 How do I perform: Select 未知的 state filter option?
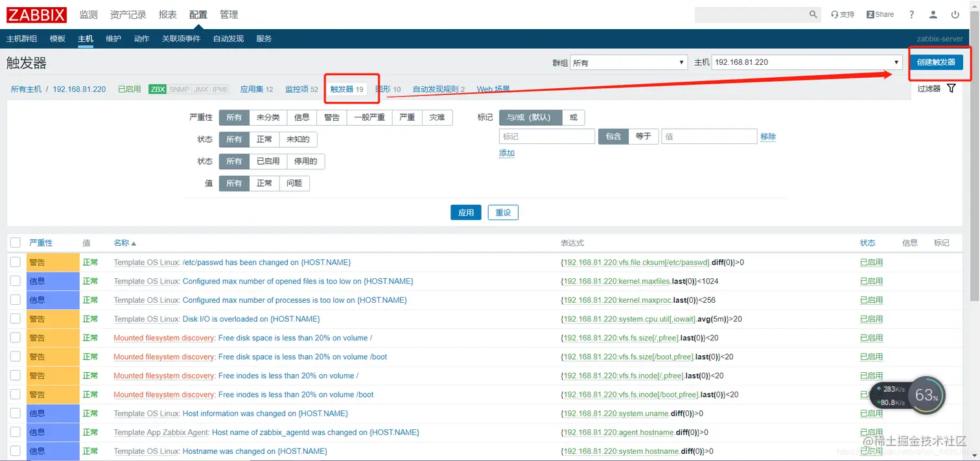click(x=298, y=139)
